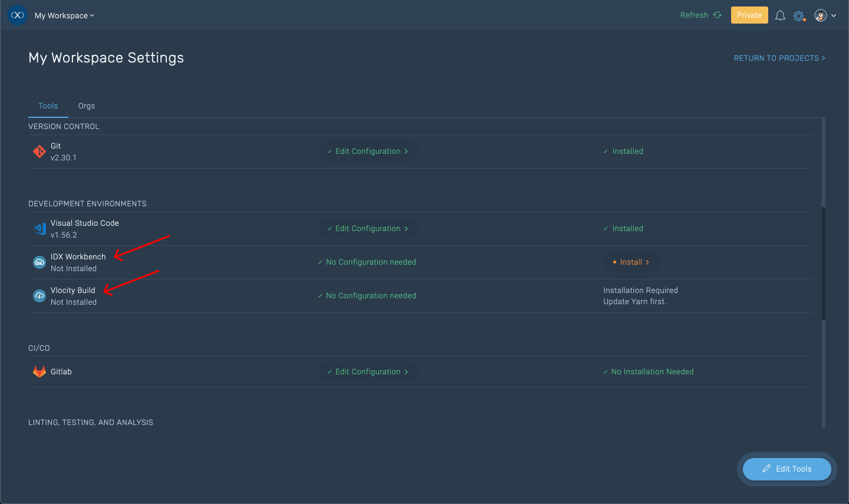Click the Git logo icon
The height and width of the screenshot is (504, 849).
click(40, 151)
